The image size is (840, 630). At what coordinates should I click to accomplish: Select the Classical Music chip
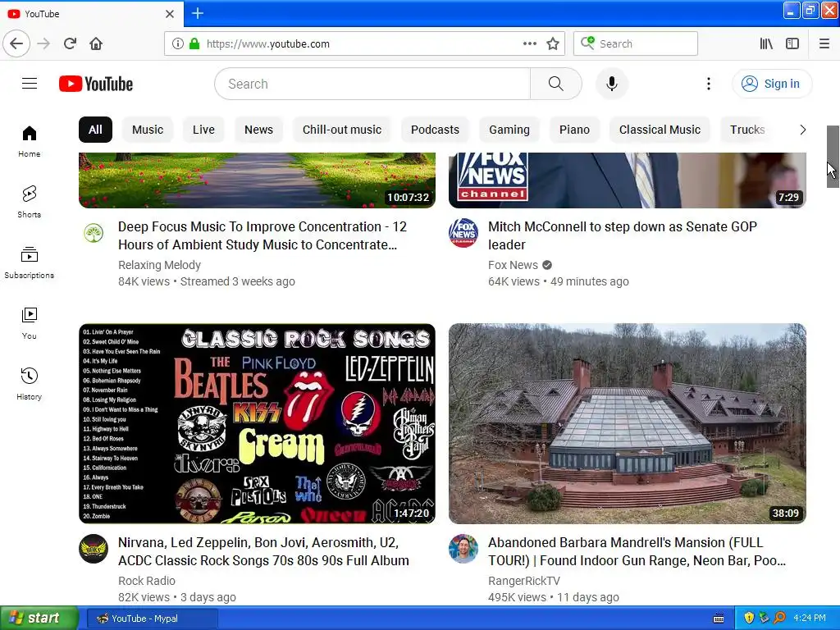[x=660, y=130]
